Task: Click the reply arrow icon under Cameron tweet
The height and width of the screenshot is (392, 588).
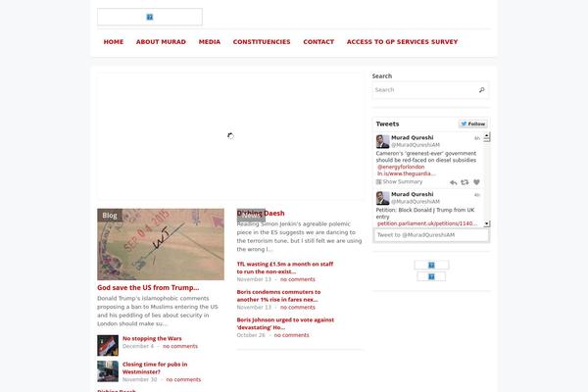Action: tap(454, 182)
